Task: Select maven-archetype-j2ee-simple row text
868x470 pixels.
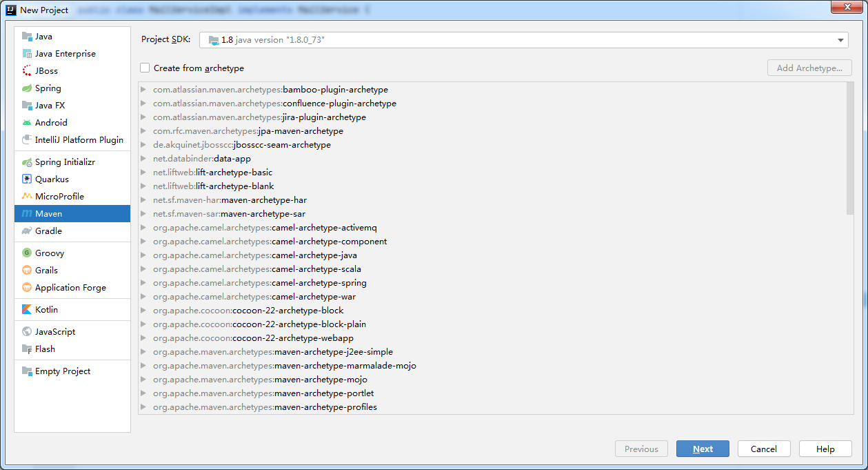Action: (x=272, y=352)
